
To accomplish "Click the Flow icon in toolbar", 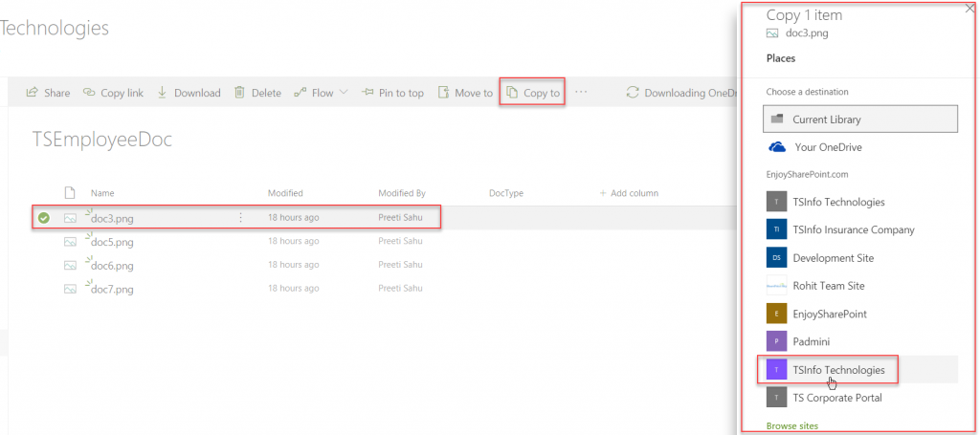I will point(300,93).
